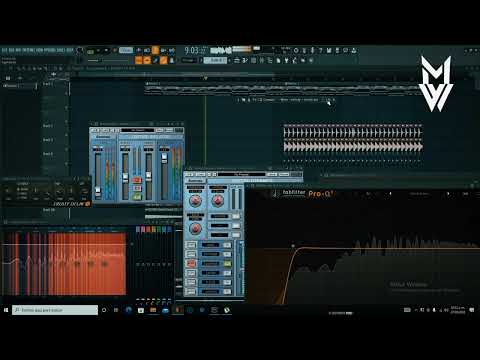Click the top-left red knob in the Waves knob plugin
This screenshot has height=360, width=480.
click(x=195, y=201)
